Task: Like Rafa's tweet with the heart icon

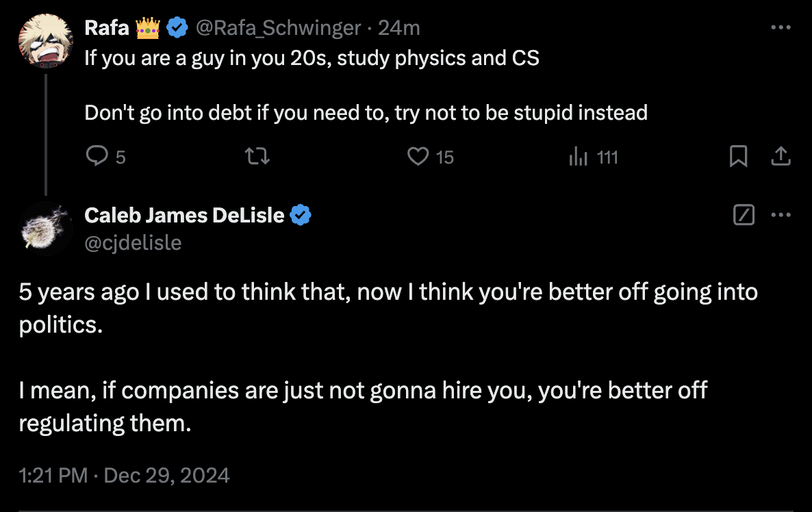Action: tap(418, 156)
